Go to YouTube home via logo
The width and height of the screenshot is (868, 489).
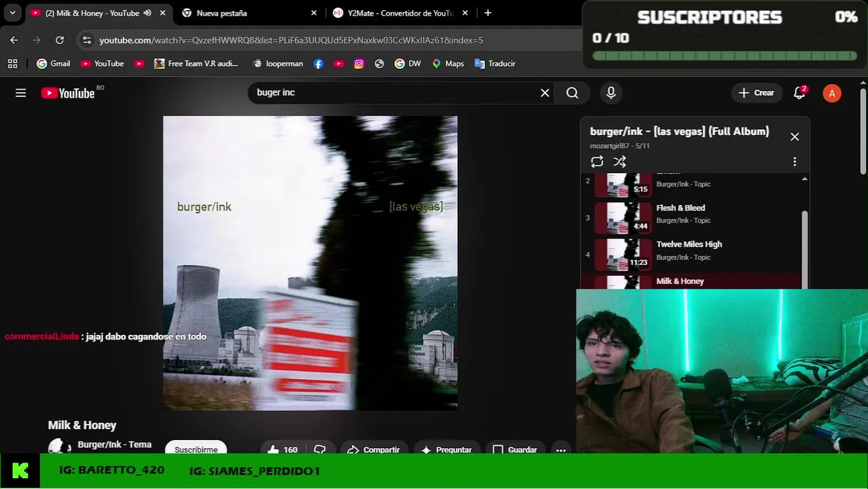tap(68, 93)
